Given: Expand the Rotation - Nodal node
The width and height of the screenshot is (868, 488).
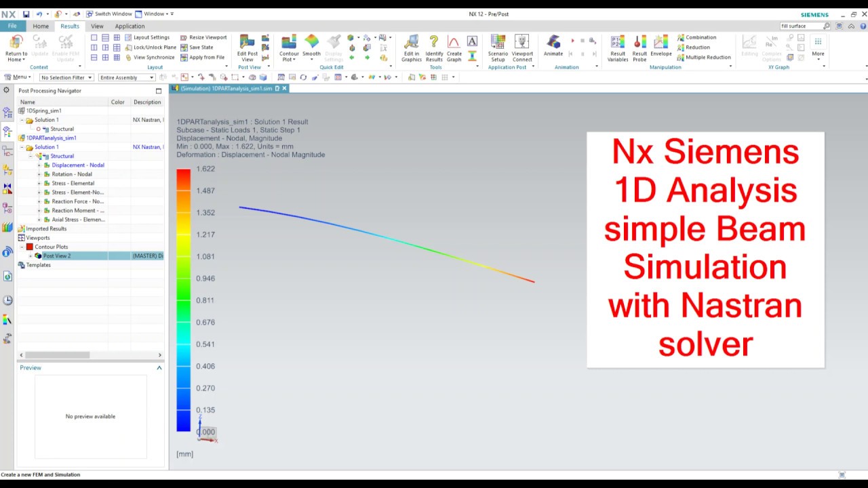Looking at the screenshot, I should (39, 174).
